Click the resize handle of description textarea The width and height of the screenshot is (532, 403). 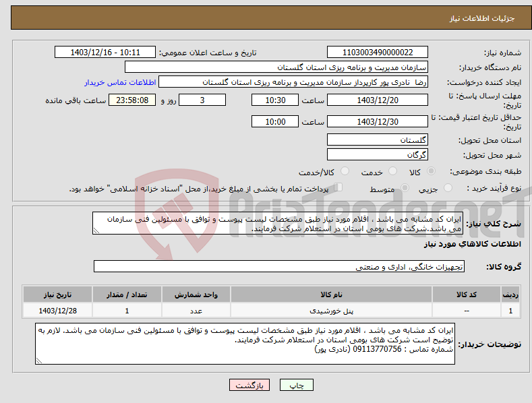point(96,230)
